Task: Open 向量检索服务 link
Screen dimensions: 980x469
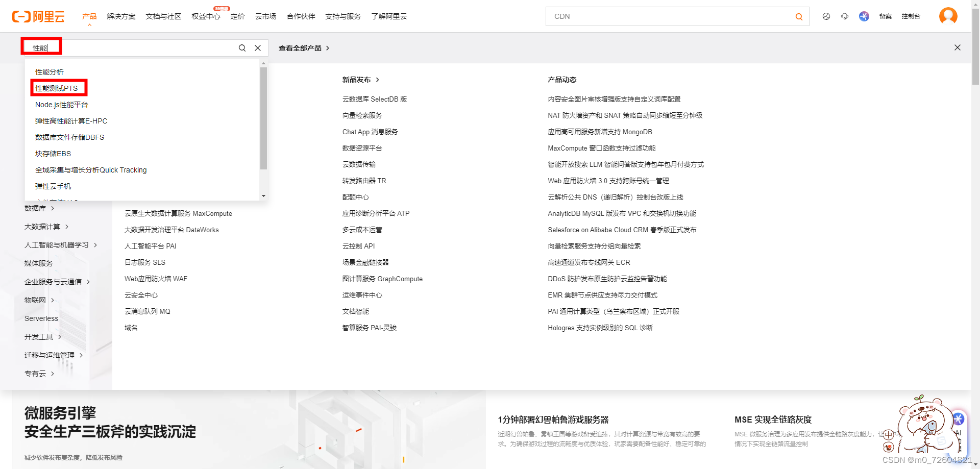Action: (x=362, y=115)
